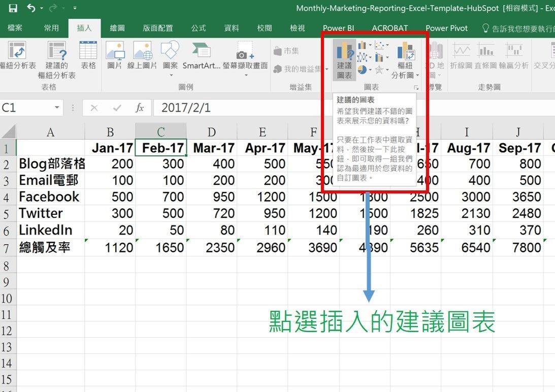Open the Undo history dropdown arrow

pyautogui.click(x=42, y=8)
